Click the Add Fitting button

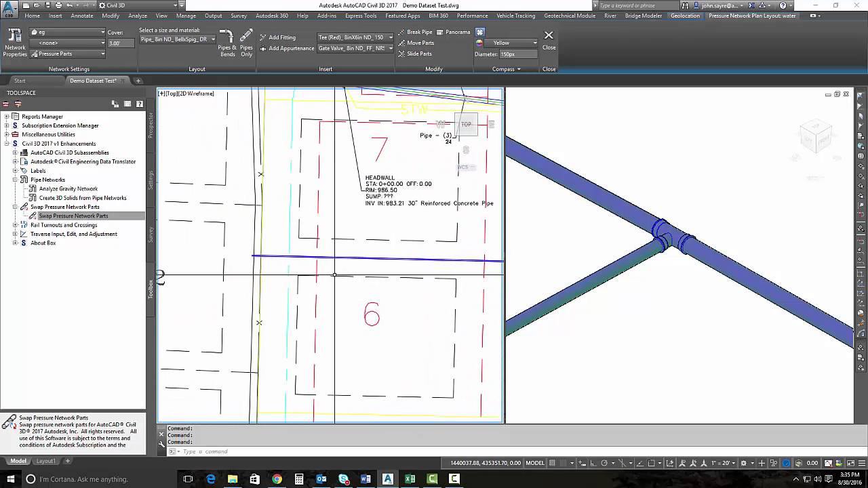coord(278,37)
